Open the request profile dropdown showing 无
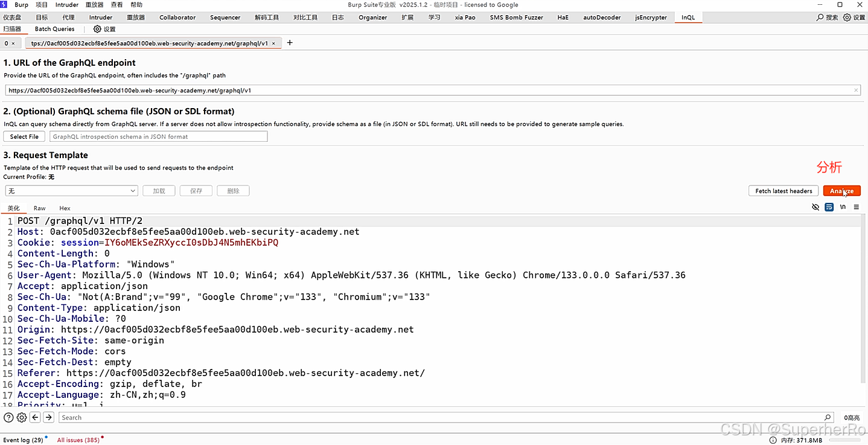The image size is (868, 445). 71,191
